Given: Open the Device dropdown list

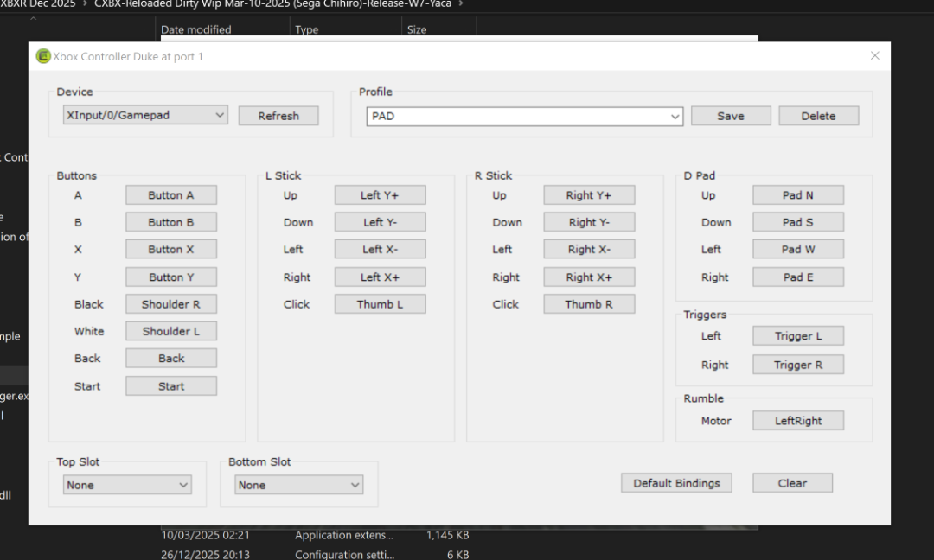Looking at the screenshot, I should pyautogui.click(x=145, y=115).
